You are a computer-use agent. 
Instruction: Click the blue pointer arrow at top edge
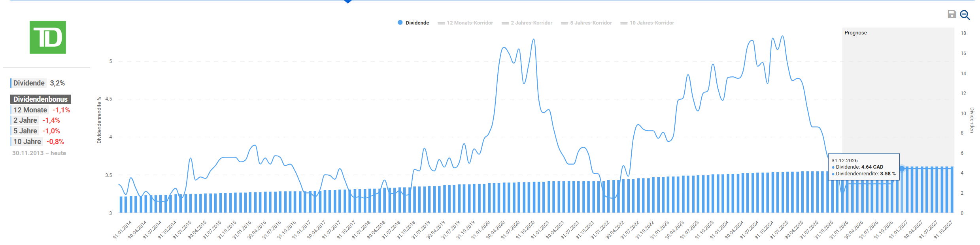(348, 2)
